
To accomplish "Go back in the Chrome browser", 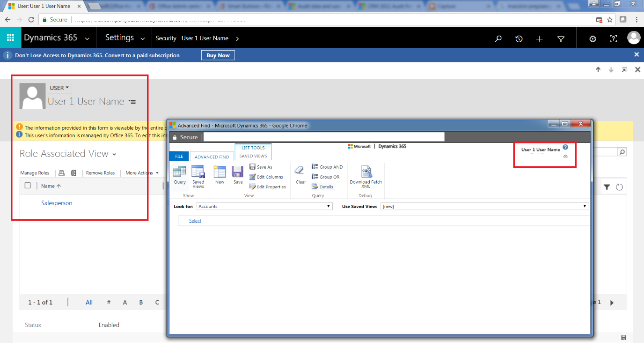I will [7, 20].
